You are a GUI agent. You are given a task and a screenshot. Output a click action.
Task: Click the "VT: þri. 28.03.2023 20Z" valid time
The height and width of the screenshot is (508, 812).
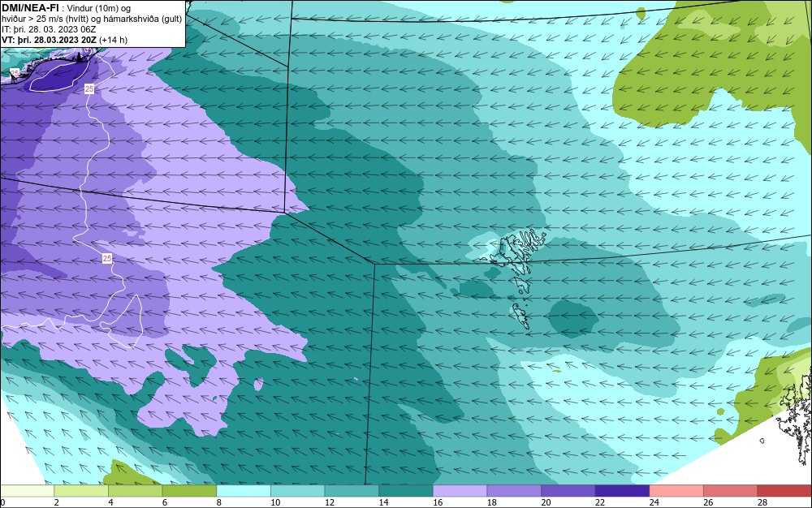(x=49, y=40)
